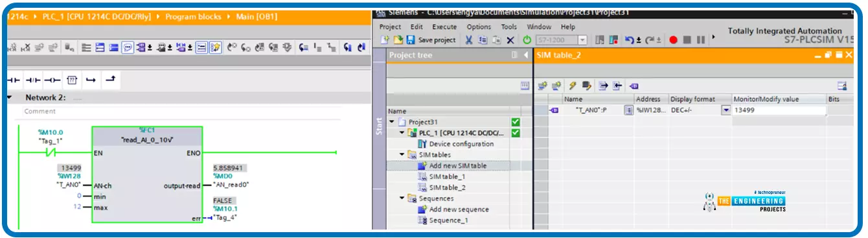Image resolution: width=868 pixels, height=238 pixels.
Task: Insert an output coil instruction
Action: [52, 80]
